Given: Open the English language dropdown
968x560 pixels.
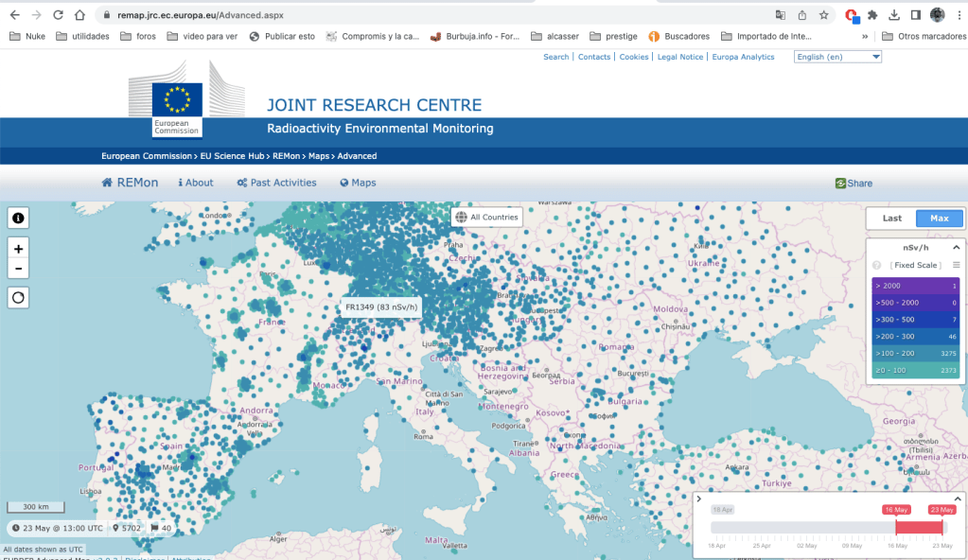Looking at the screenshot, I should coord(837,57).
